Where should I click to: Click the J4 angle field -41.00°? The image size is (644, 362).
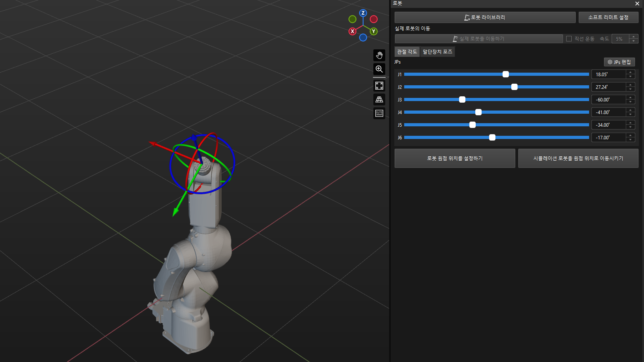point(609,112)
